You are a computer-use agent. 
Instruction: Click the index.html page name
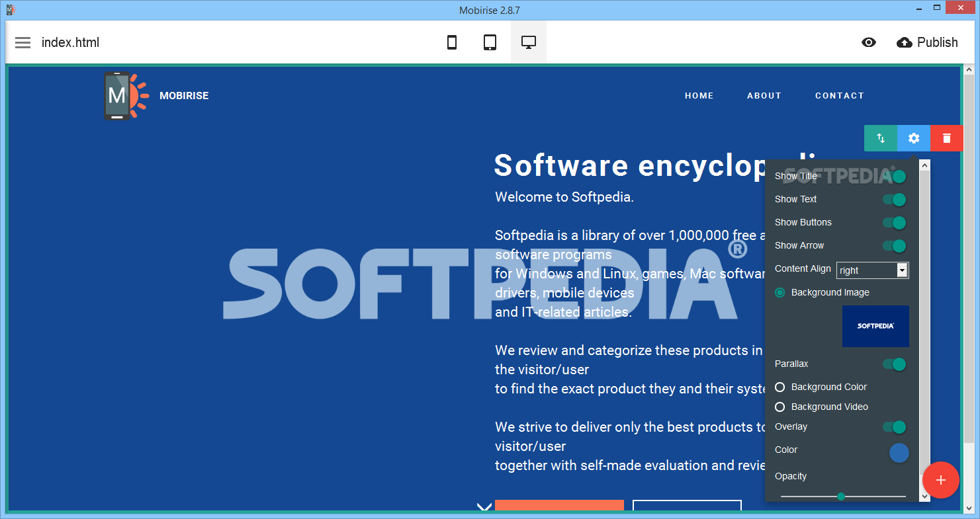[x=70, y=42]
